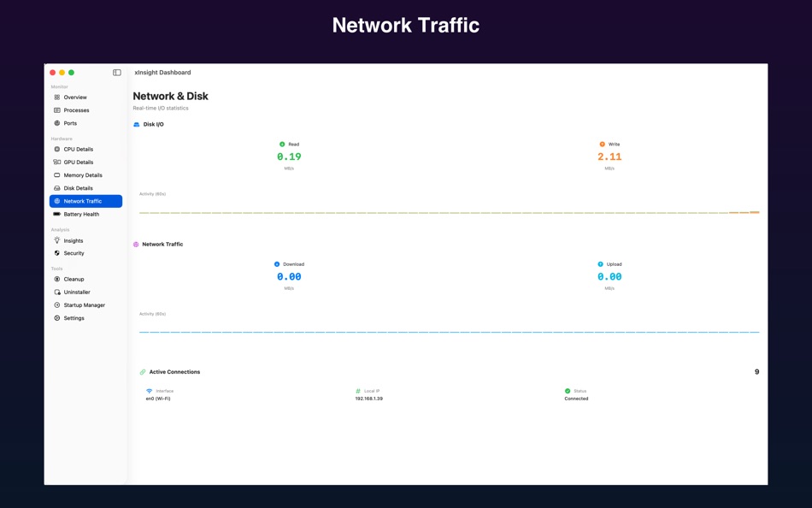Open the Insights page

click(x=73, y=240)
